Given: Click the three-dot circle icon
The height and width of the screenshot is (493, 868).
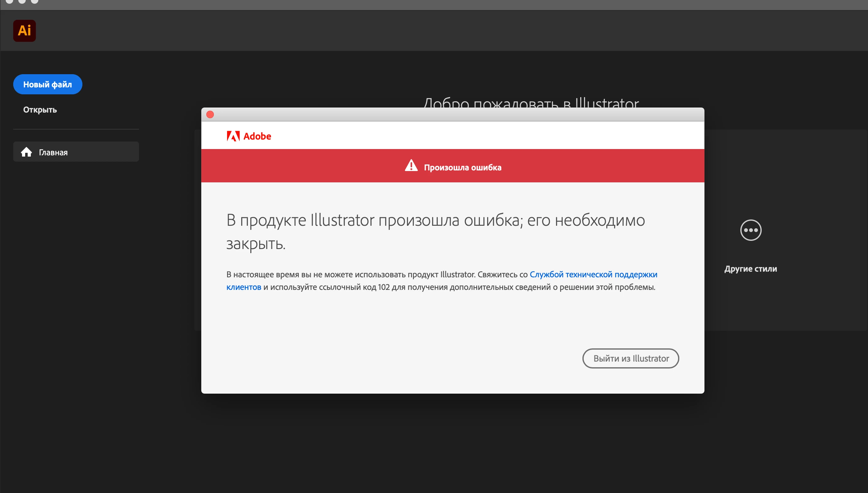Looking at the screenshot, I should click(x=750, y=230).
